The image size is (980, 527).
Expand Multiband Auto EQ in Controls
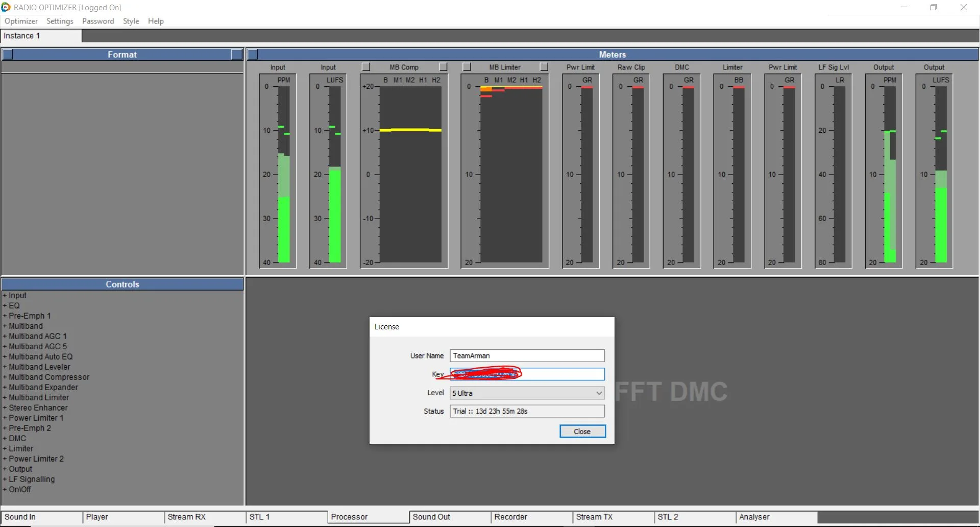click(38, 357)
